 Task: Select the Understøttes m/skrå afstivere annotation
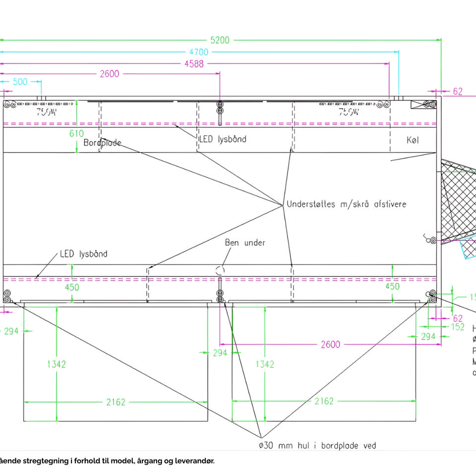pos(346,204)
